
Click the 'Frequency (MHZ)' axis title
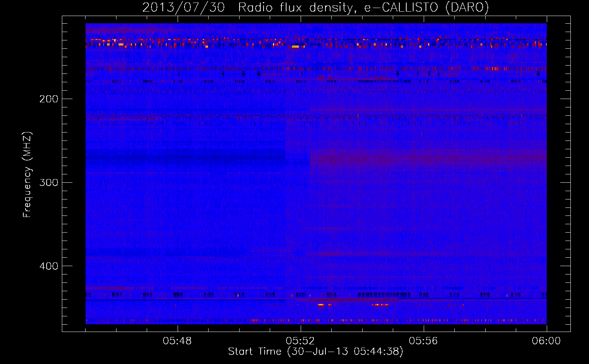(27, 174)
